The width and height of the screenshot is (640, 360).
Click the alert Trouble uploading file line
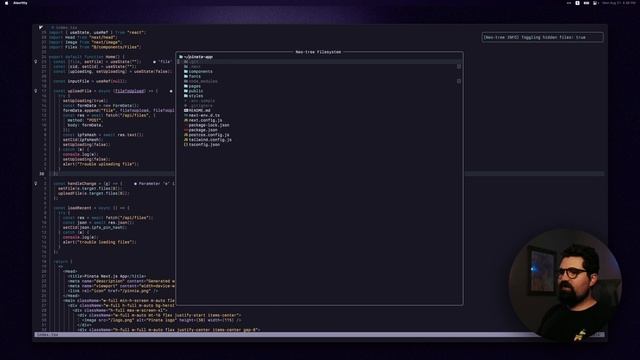101,164
